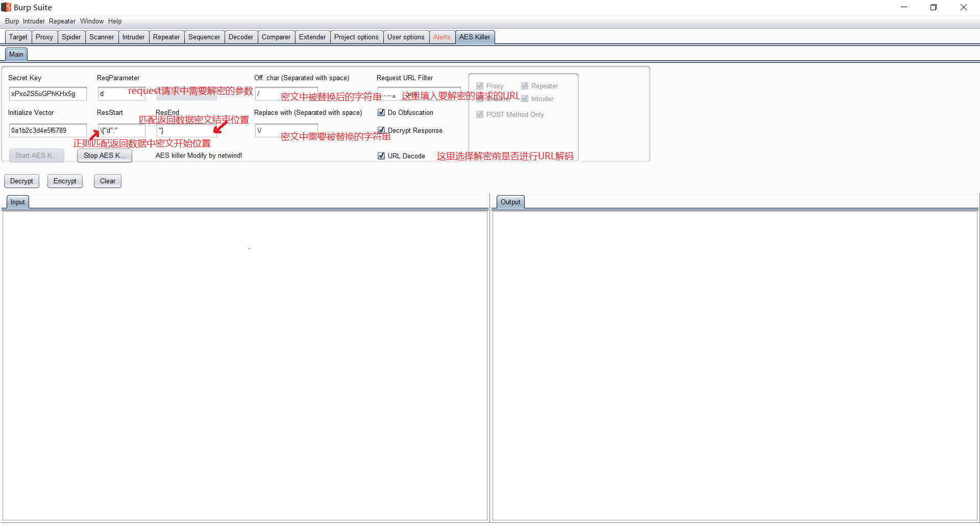Minimize the Burp Suite window
The width and height of the screenshot is (980, 526).
pyautogui.click(x=904, y=7)
